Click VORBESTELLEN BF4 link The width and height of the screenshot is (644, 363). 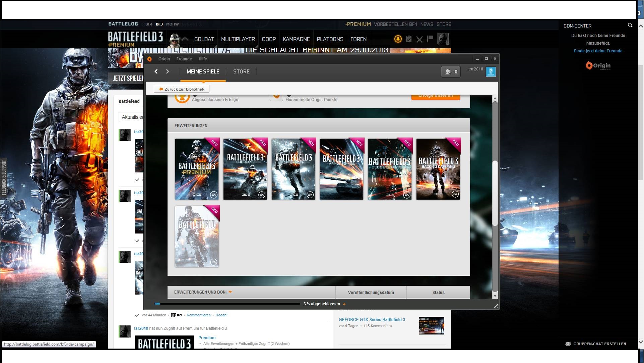395,24
